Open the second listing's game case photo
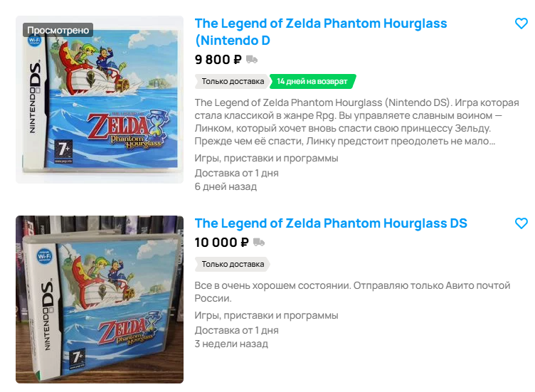 point(100,300)
